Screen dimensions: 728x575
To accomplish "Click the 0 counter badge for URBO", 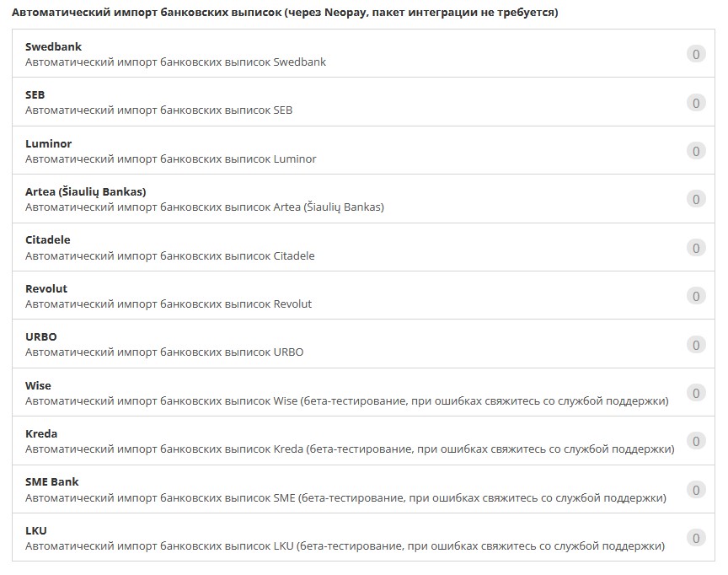I will point(695,345).
